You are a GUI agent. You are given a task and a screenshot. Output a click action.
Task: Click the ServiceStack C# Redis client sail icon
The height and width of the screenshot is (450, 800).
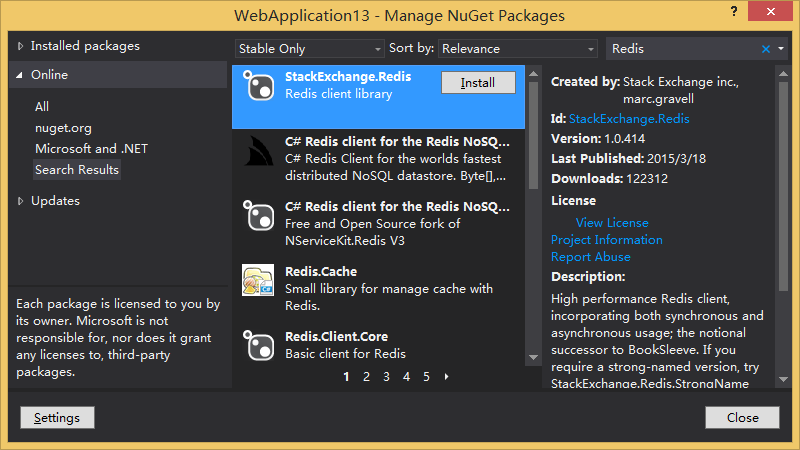pyautogui.click(x=258, y=151)
